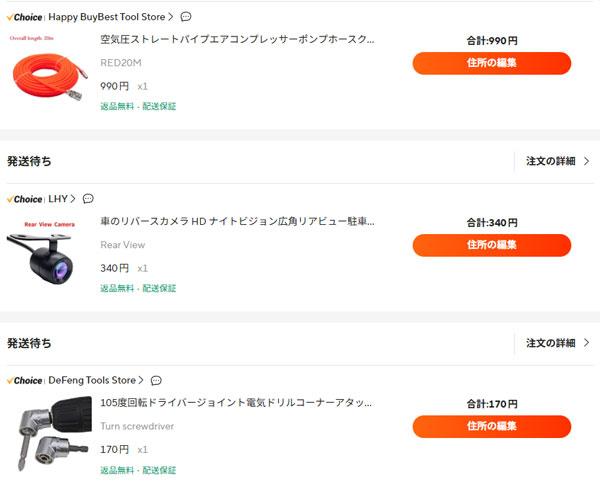Open the car reverse camera product title
Screen dimensions: 600x483
tap(238, 222)
